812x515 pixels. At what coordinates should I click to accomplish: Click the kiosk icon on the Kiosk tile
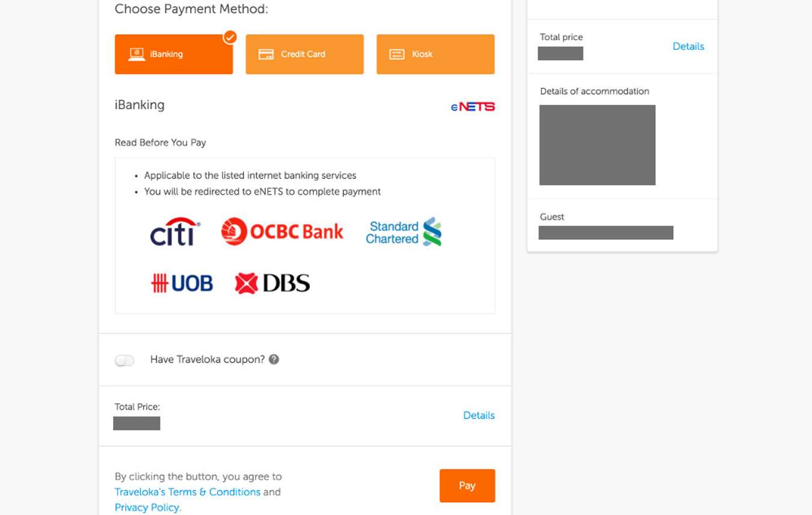[396, 54]
